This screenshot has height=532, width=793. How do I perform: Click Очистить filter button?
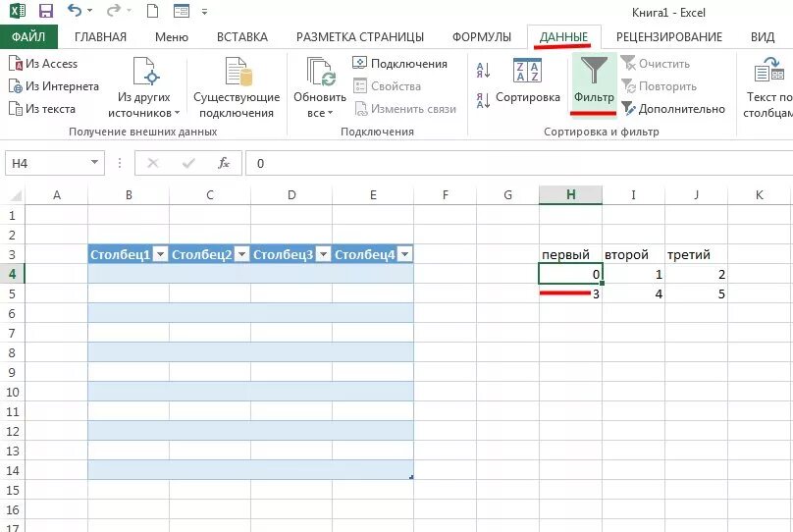[x=655, y=64]
